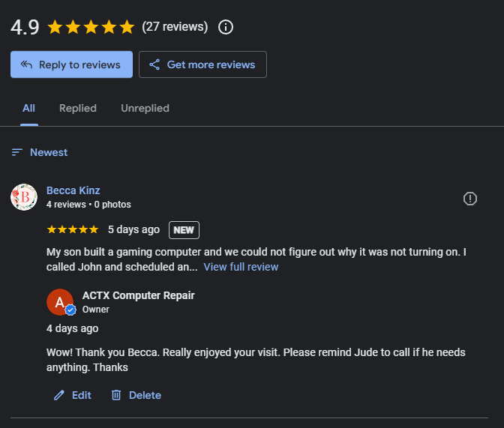This screenshot has height=428, width=504.
Task: Click the ACTX Computer Repair owner name
Action: pos(138,295)
